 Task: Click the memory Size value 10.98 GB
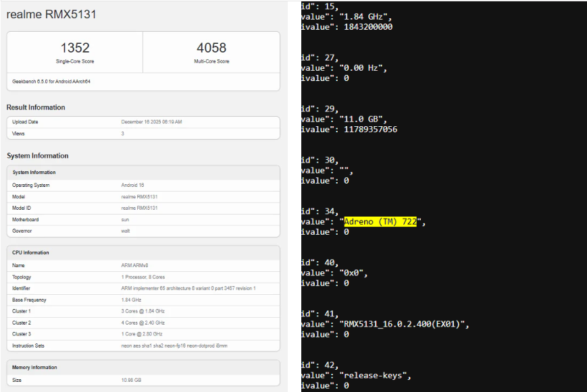click(131, 380)
